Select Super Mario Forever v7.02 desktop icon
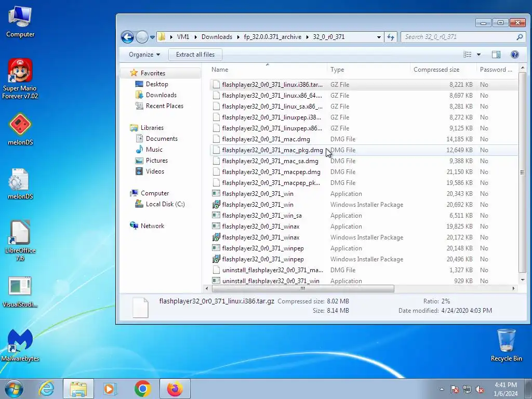The width and height of the screenshot is (532, 399). pyautogui.click(x=20, y=79)
